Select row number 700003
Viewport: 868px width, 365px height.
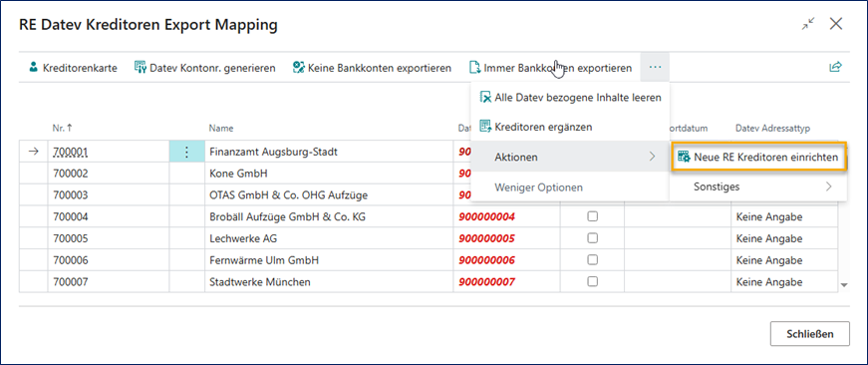point(71,194)
